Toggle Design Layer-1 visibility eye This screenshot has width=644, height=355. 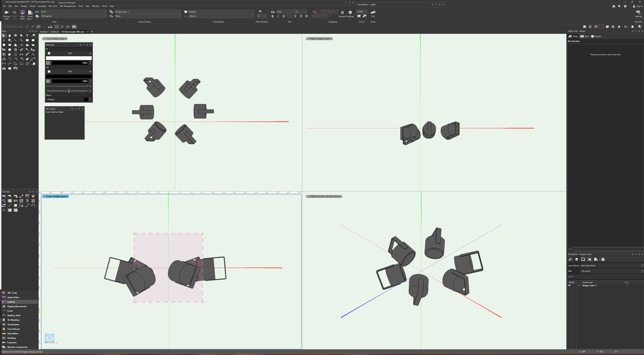[x=569, y=286]
